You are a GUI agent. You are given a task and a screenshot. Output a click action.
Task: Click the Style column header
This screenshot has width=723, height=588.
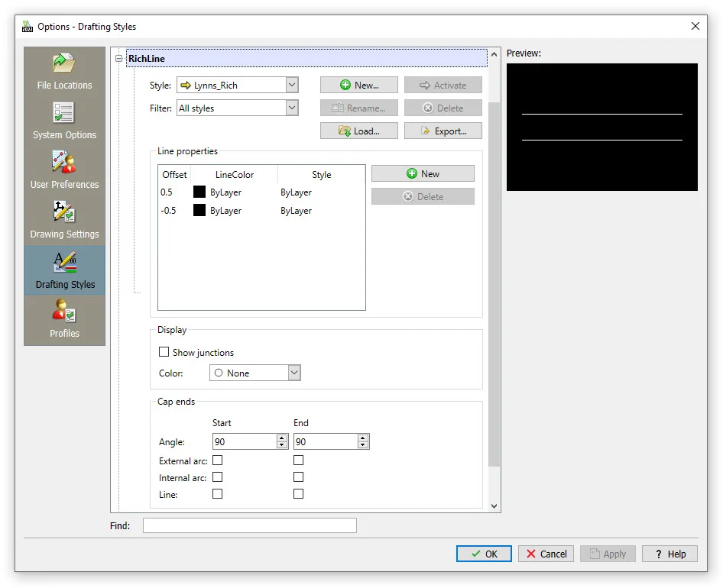tap(321, 175)
